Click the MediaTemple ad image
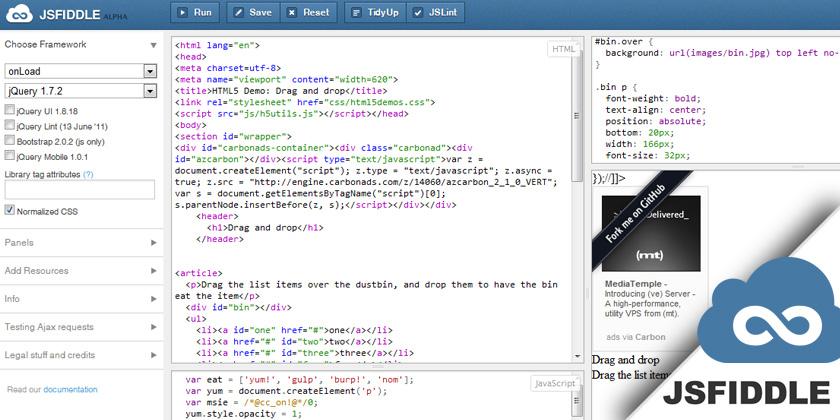Image resolution: width=840 pixels, height=420 pixels. pyautogui.click(x=651, y=234)
